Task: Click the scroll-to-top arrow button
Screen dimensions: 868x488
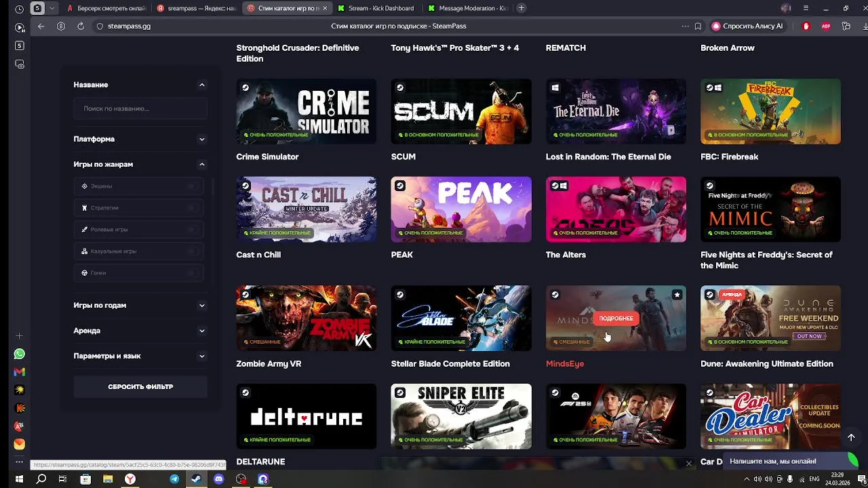Action: click(851, 437)
